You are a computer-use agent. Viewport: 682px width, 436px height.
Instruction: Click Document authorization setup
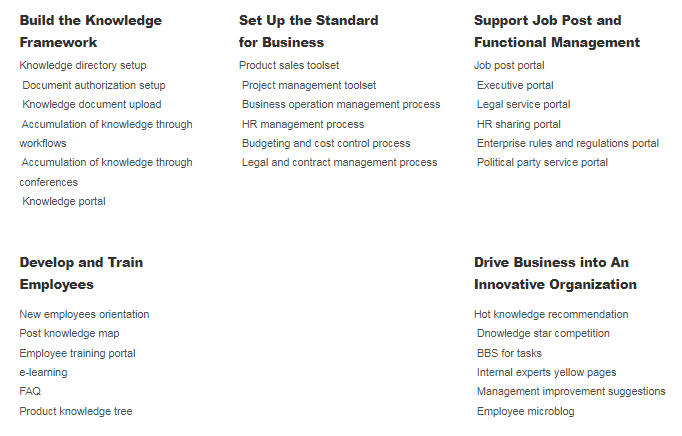pyautogui.click(x=94, y=86)
